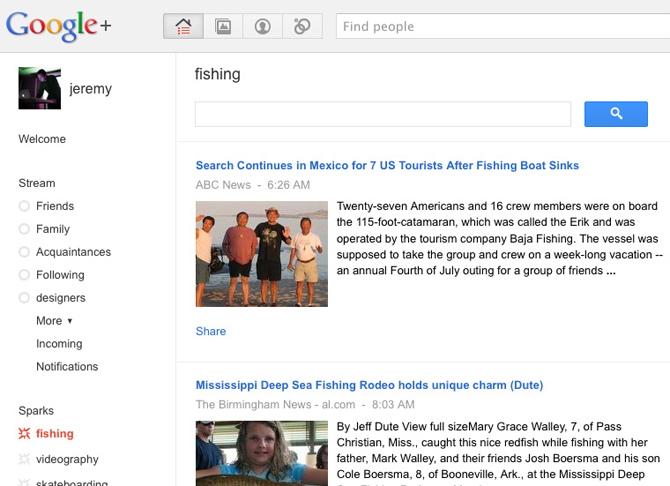Click the 'ABC News - 6:26 AM' source line
Screen dimensions: 670x486
[x=253, y=185]
